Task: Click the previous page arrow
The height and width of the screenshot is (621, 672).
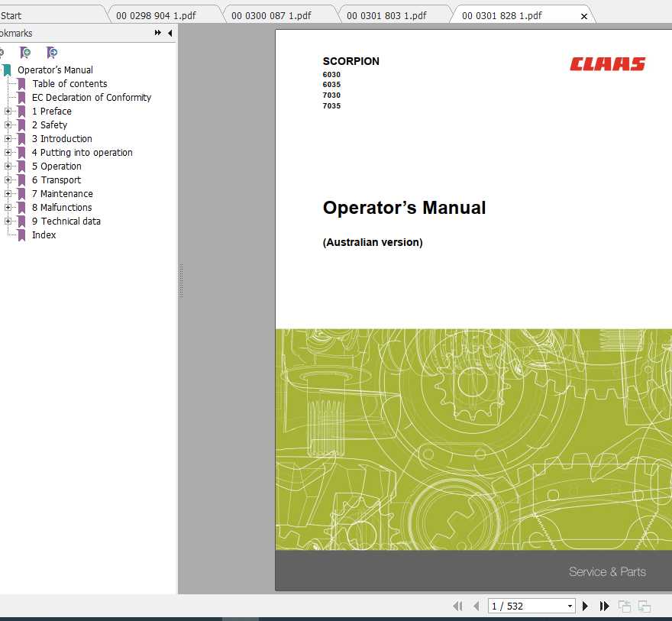Action: point(477,606)
